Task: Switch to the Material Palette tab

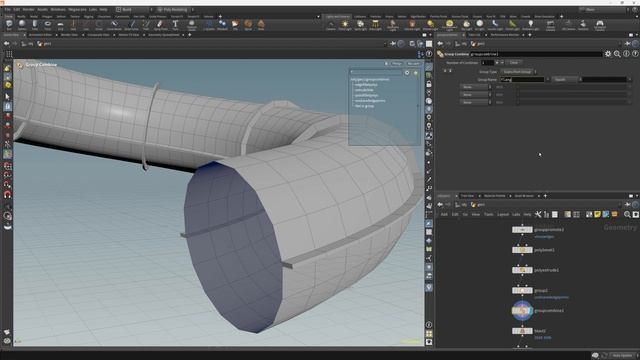Action: (495, 196)
